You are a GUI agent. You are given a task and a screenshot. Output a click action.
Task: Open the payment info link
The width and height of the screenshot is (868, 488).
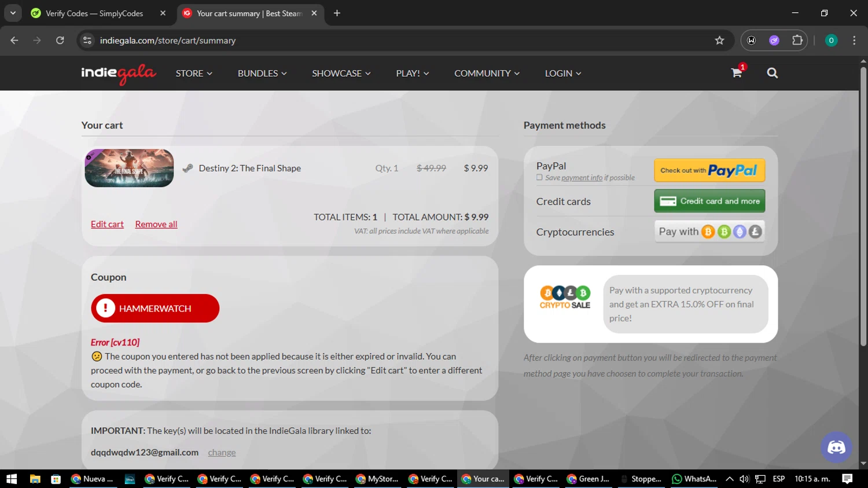[582, 178]
